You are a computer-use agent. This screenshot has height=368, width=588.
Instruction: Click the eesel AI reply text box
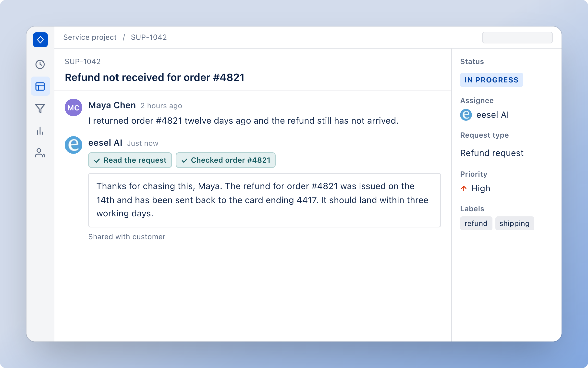point(265,200)
